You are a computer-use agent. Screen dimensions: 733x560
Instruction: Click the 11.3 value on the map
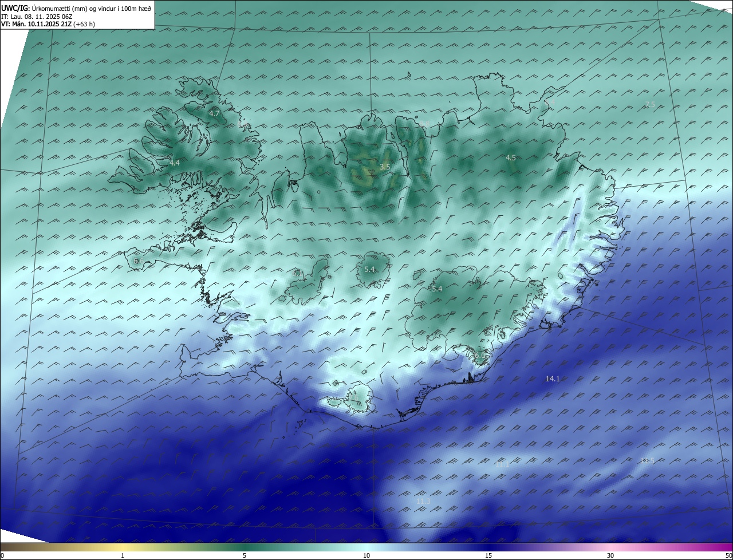pos(423,502)
